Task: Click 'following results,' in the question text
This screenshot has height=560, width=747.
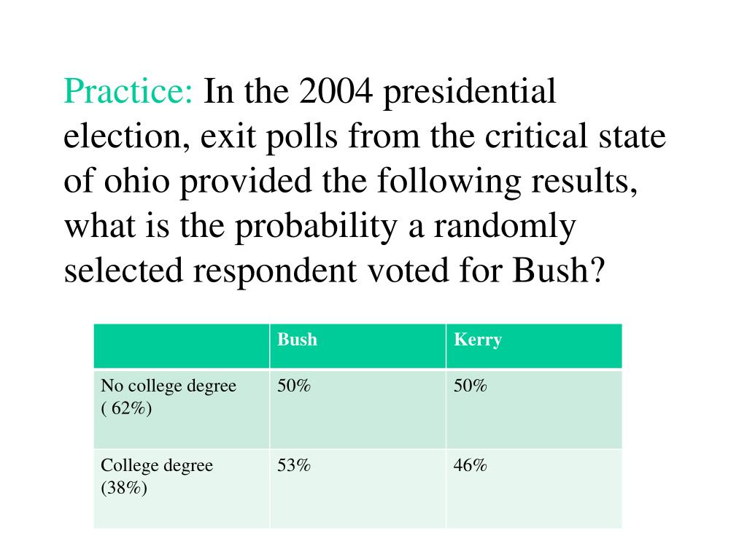Action: (x=508, y=182)
